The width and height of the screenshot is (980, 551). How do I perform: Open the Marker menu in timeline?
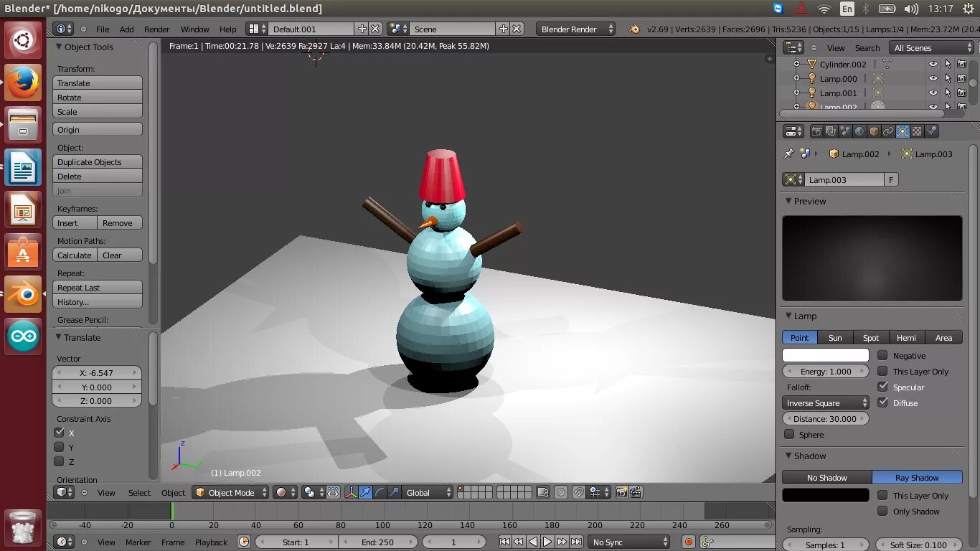coord(138,542)
